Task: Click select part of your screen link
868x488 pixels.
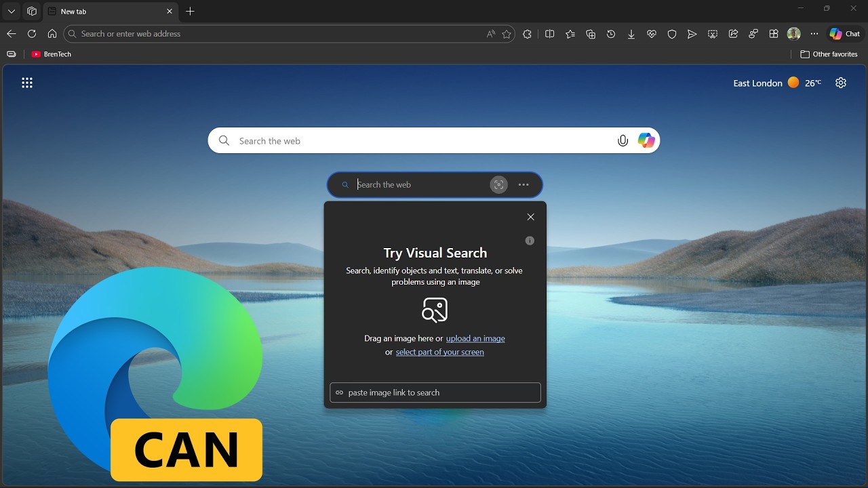Action: (x=440, y=352)
